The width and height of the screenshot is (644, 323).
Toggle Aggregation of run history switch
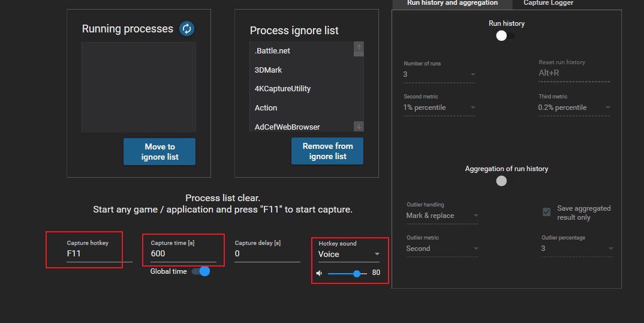502,181
